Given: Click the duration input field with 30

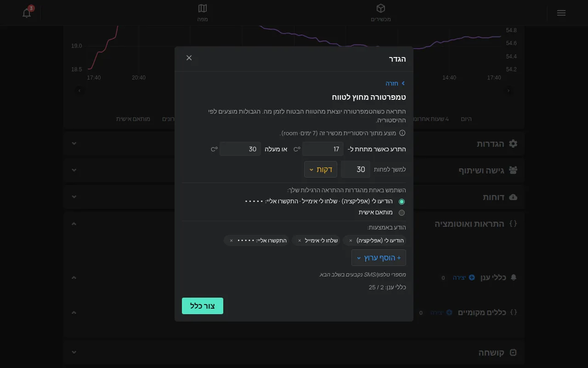Looking at the screenshot, I should pyautogui.click(x=356, y=169).
